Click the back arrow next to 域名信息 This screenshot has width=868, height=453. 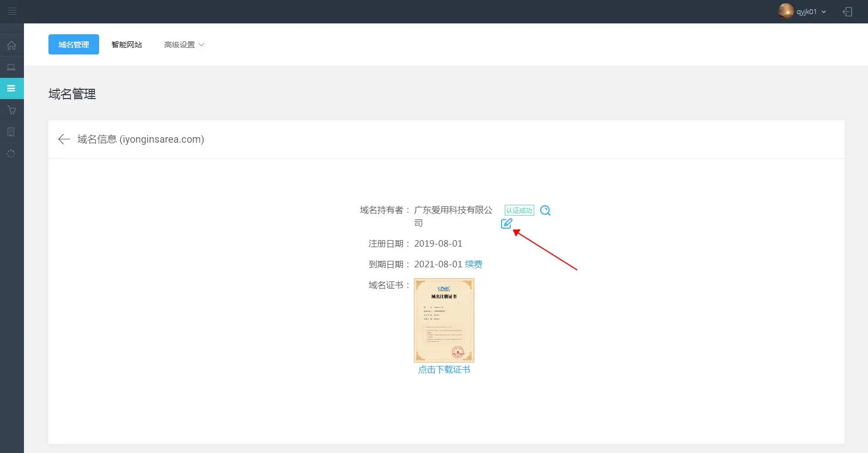64,139
